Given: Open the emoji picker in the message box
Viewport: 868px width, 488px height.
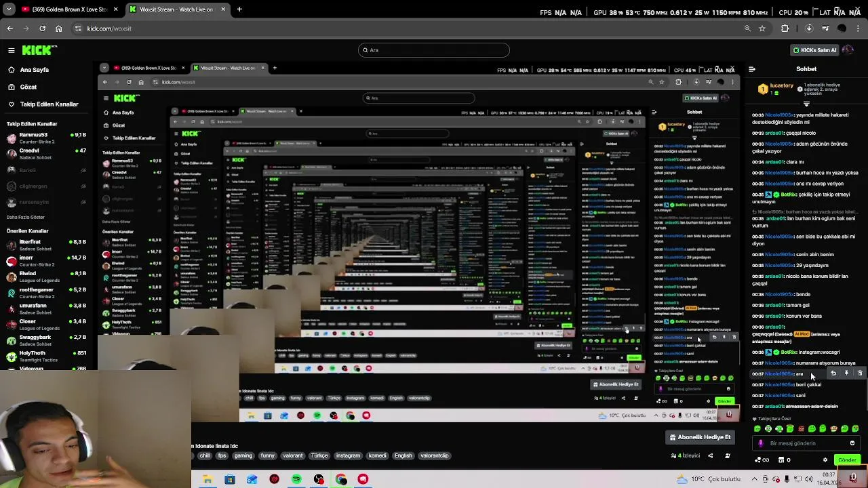Looking at the screenshot, I should (x=852, y=443).
